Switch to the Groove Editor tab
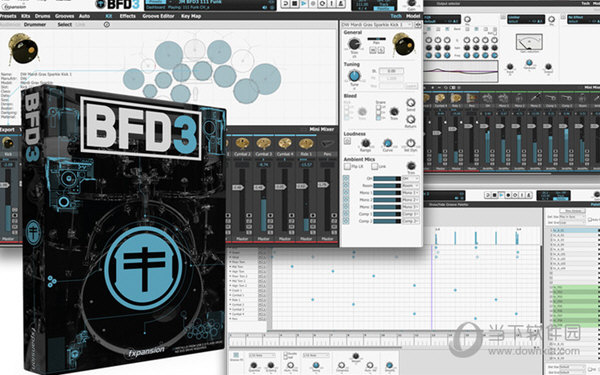 158,16
